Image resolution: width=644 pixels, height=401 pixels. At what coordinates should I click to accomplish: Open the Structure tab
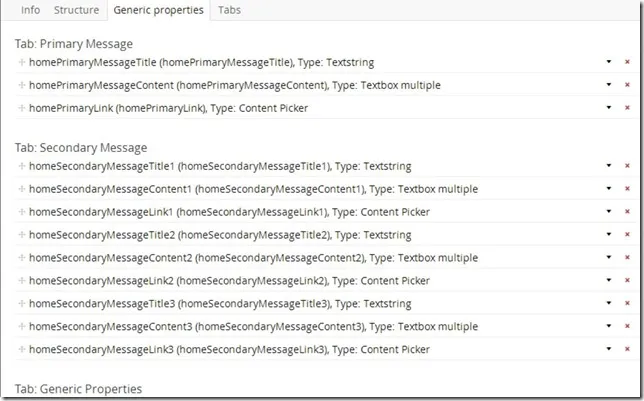[x=76, y=10]
